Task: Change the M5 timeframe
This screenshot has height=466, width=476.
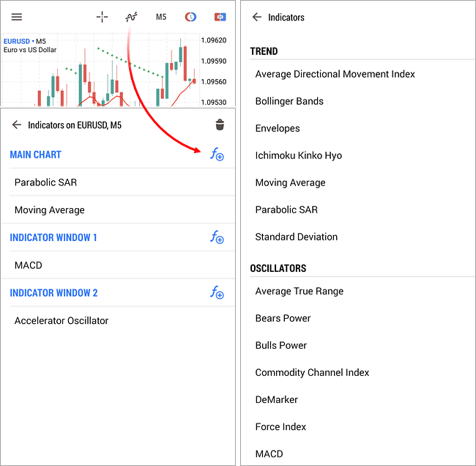Action: (161, 17)
